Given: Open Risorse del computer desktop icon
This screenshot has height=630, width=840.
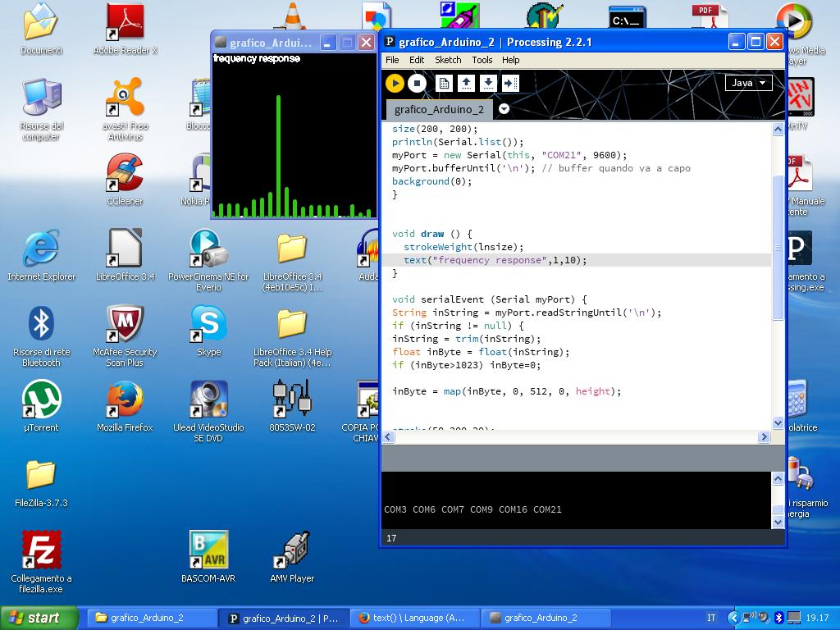Looking at the screenshot, I should click(41, 110).
